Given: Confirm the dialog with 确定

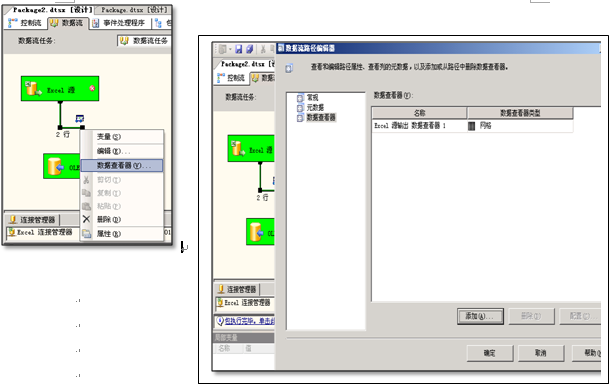Looking at the screenshot, I should click(490, 353).
